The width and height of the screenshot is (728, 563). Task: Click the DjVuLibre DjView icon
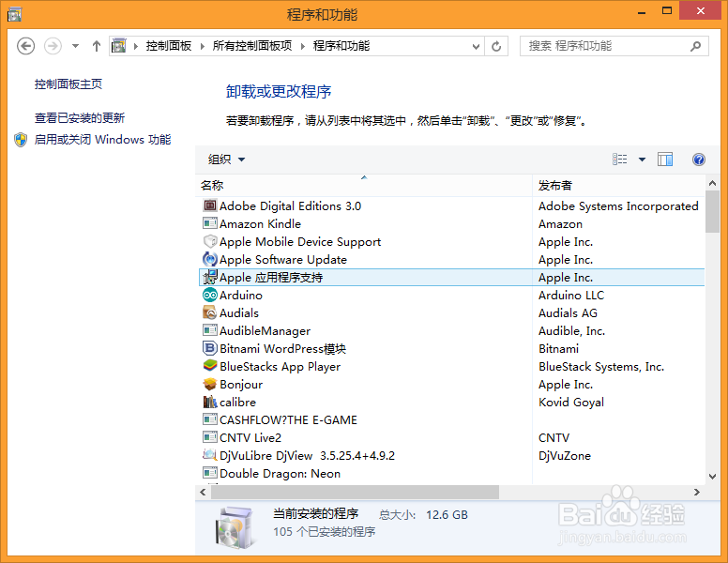(210, 455)
